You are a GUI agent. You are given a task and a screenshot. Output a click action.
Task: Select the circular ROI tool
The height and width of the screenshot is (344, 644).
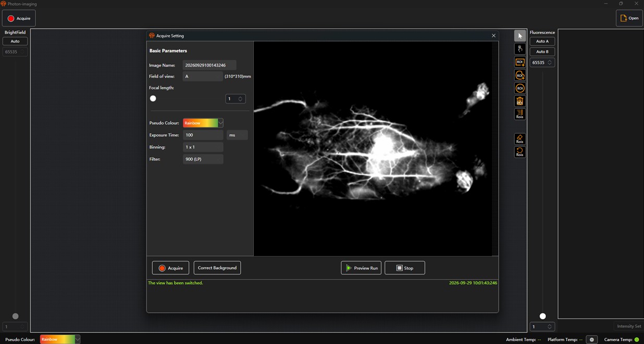[519, 88]
